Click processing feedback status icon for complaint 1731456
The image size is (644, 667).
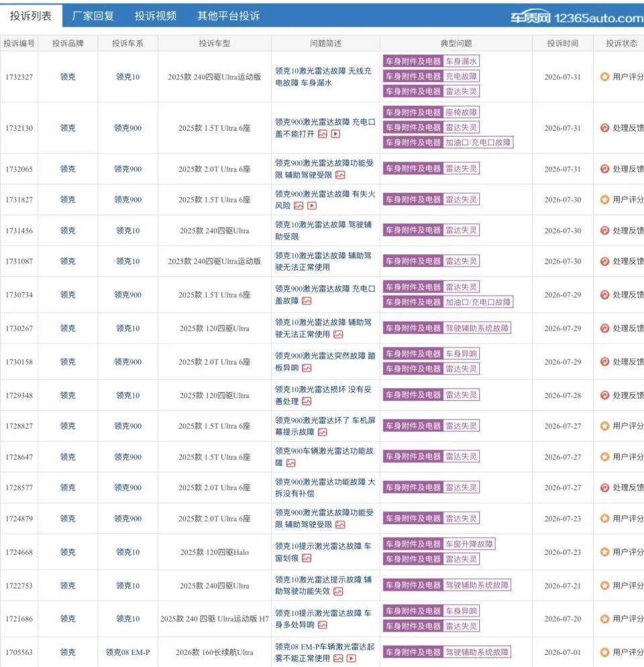tap(604, 231)
